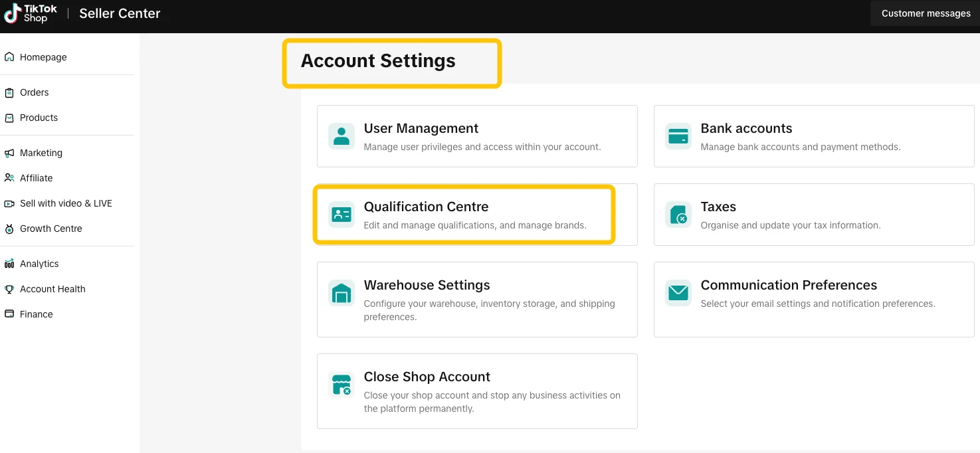Click the TikTok Shop logo
The height and width of the screenshot is (453, 980).
point(31,13)
